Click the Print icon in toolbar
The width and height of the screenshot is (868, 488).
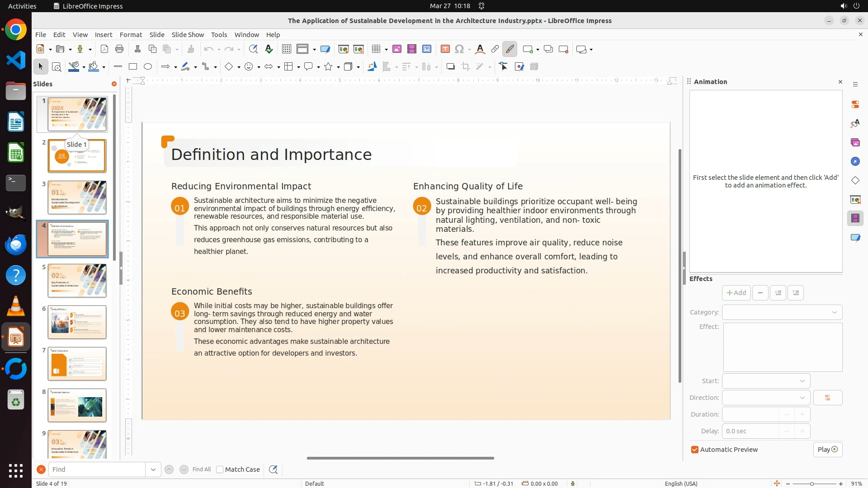pyautogui.click(x=119, y=49)
